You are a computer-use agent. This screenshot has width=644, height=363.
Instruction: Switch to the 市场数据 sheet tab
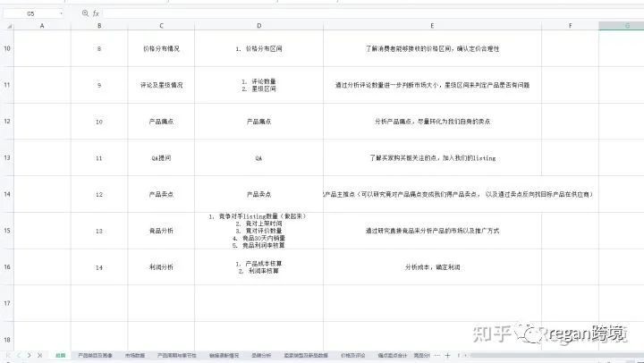(135, 355)
